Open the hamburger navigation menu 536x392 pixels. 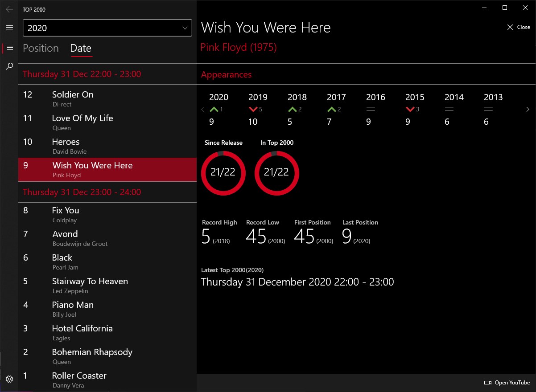(x=9, y=28)
